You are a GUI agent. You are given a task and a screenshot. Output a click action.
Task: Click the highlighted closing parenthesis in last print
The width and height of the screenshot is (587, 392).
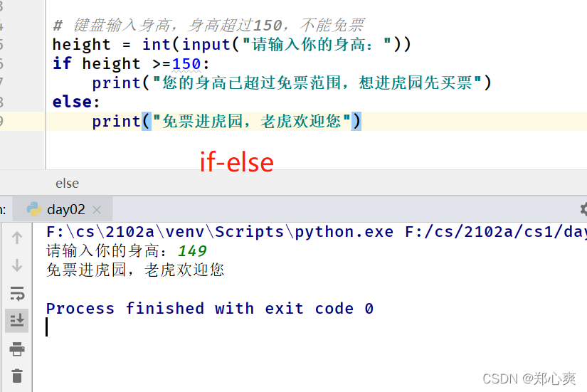356,122
